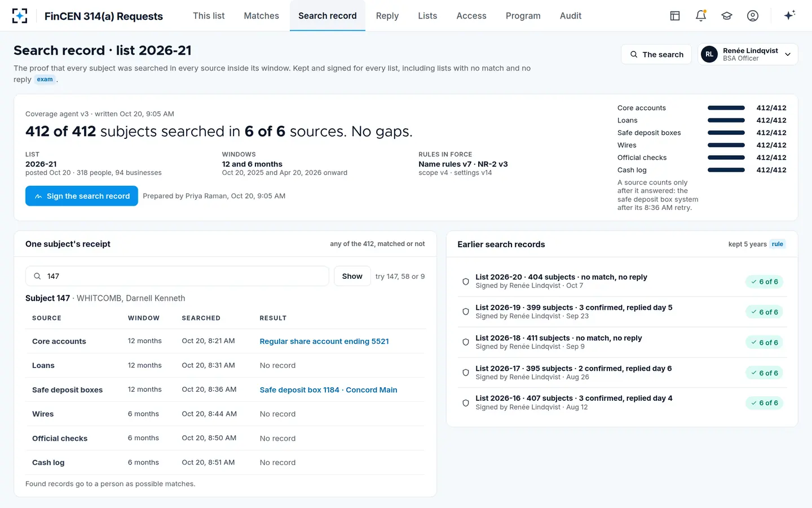The image size is (812, 508).
Task: Click the Official checks source cell
Action: pos(60,439)
